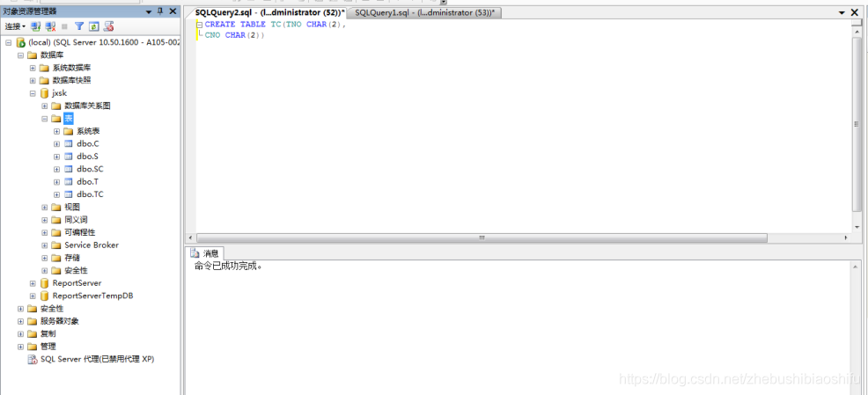This screenshot has width=868, height=395.
Task: Expand the 服务器对象 folder
Action: click(x=20, y=321)
